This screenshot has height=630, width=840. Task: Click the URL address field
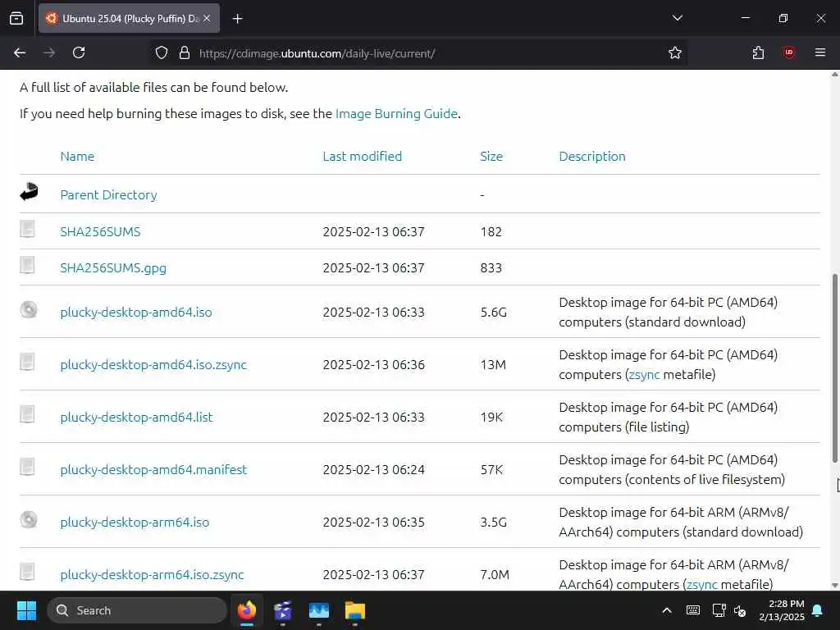(x=418, y=53)
